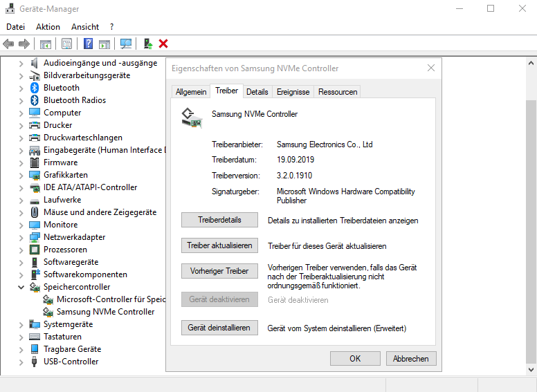Select the Treiber tab
The height and width of the screenshot is (392, 537).
(x=227, y=91)
